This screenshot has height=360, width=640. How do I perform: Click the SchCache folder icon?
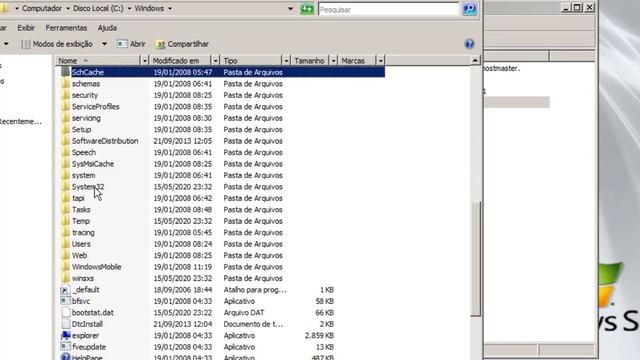pos(65,72)
